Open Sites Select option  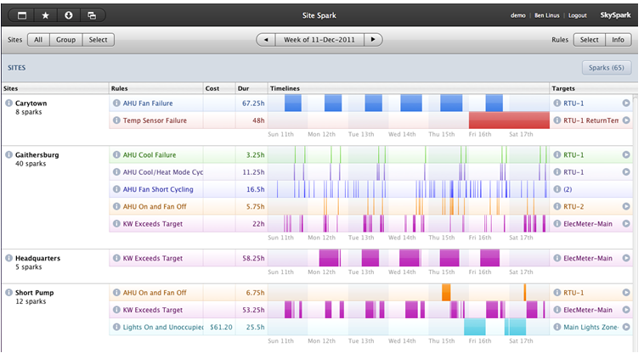click(99, 40)
